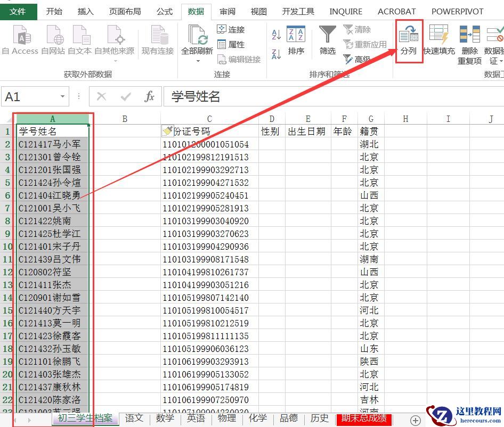Open the 语文 sheet tab
This screenshot has height=427, width=504.
pos(134,418)
